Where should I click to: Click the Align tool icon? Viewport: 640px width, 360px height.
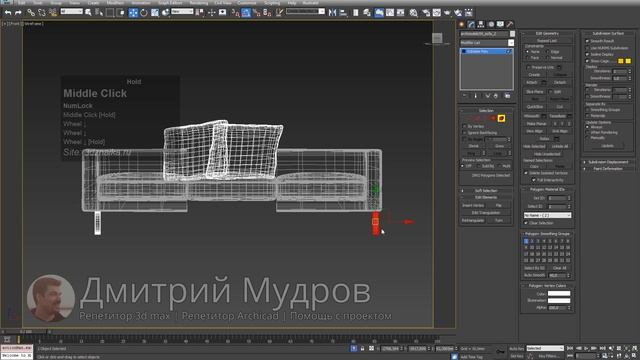[x=343, y=13]
